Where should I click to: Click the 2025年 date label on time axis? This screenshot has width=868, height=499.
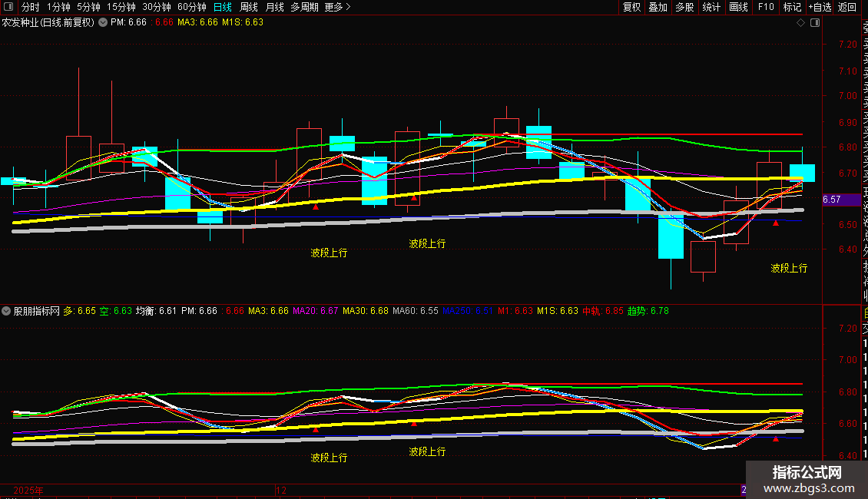pyautogui.click(x=28, y=490)
